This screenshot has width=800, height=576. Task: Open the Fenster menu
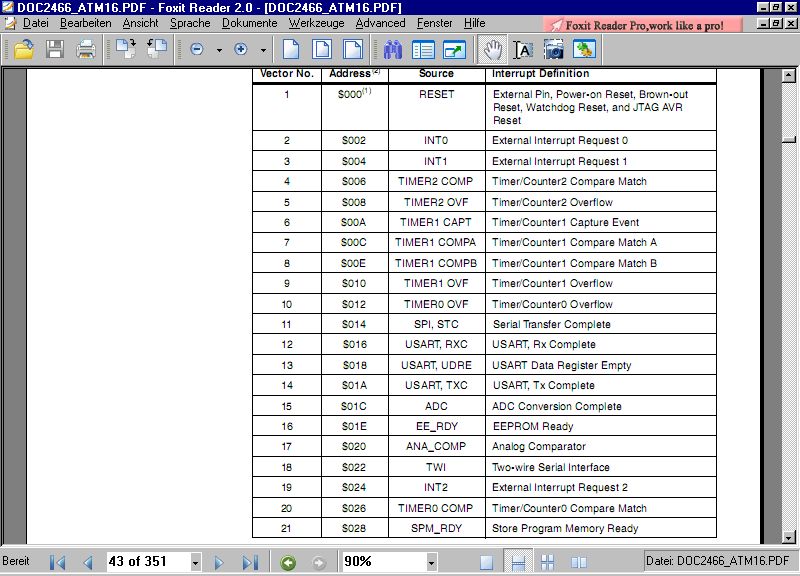pyautogui.click(x=435, y=23)
